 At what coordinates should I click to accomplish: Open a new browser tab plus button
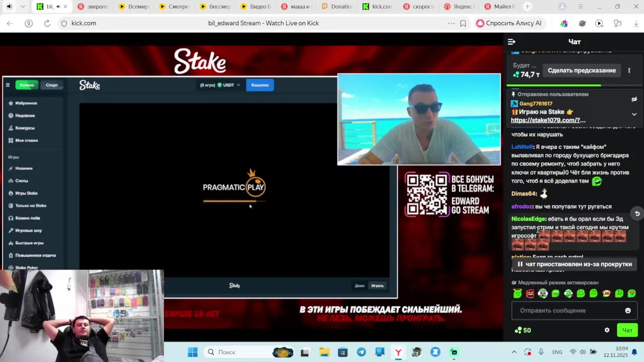click(x=527, y=7)
